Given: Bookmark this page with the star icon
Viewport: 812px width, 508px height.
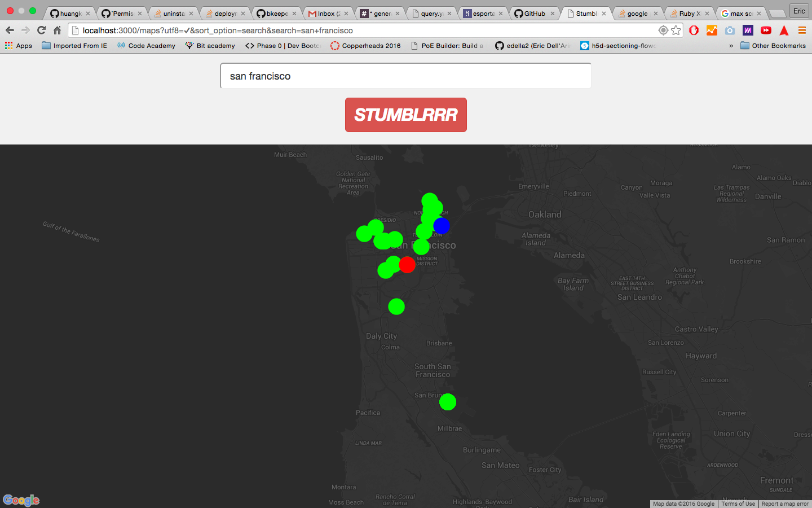Looking at the screenshot, I should [x=676, y=30].
